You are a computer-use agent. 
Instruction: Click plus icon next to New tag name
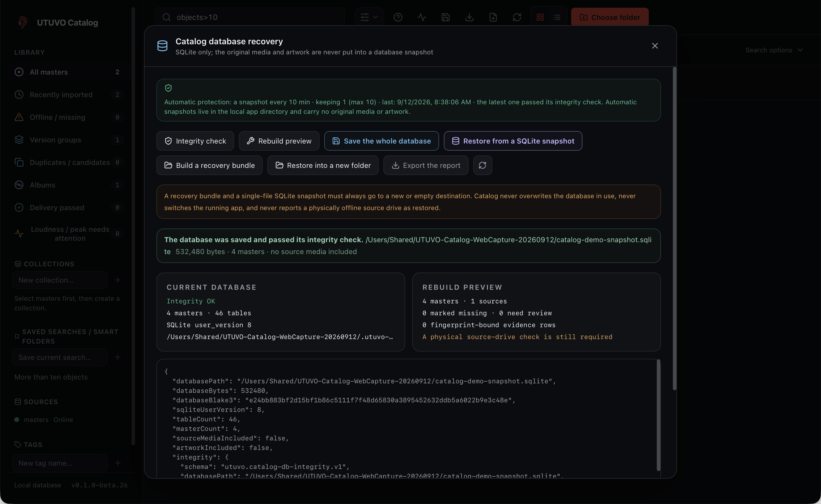(x=118, y=463)
